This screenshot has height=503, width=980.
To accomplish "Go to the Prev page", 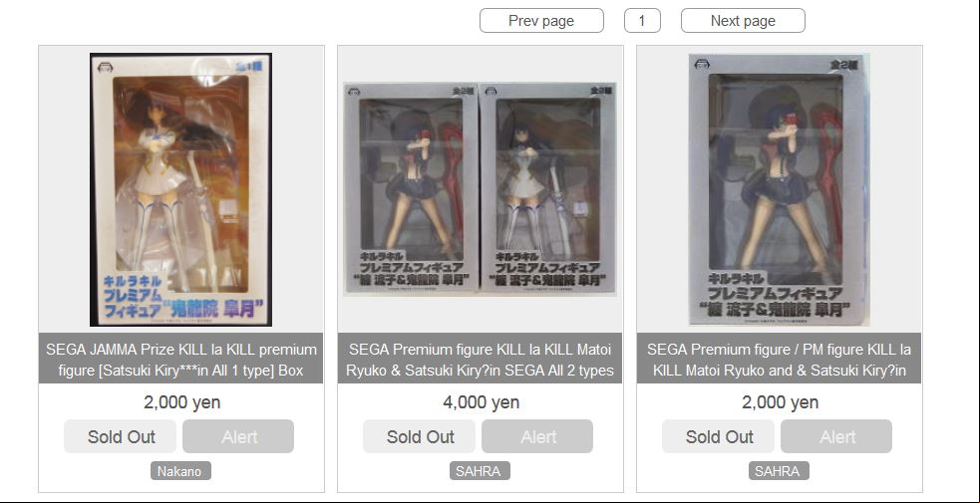I will coord(541,21).
